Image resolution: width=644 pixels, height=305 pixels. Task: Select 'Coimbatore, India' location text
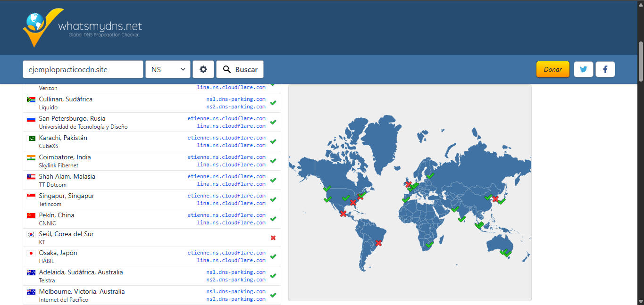pyautogui.click(x=65, y=157)
